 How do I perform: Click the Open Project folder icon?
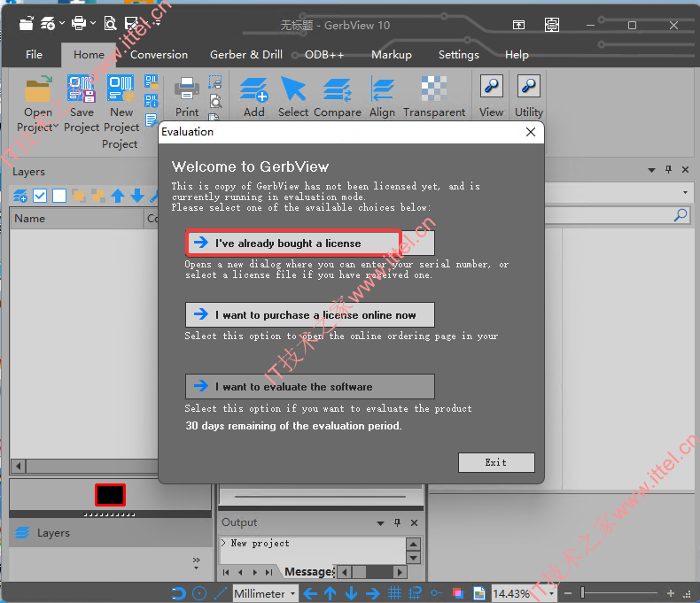point(38,89)
